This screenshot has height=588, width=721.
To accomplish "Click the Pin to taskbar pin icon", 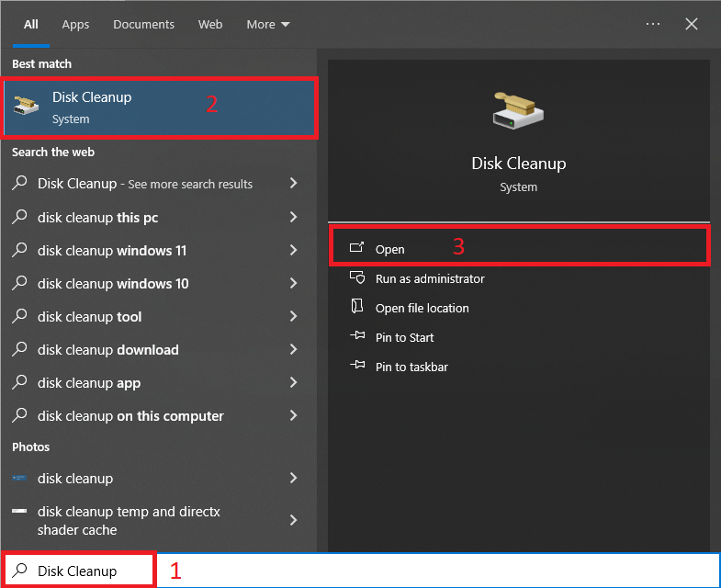I will (357, 367).
